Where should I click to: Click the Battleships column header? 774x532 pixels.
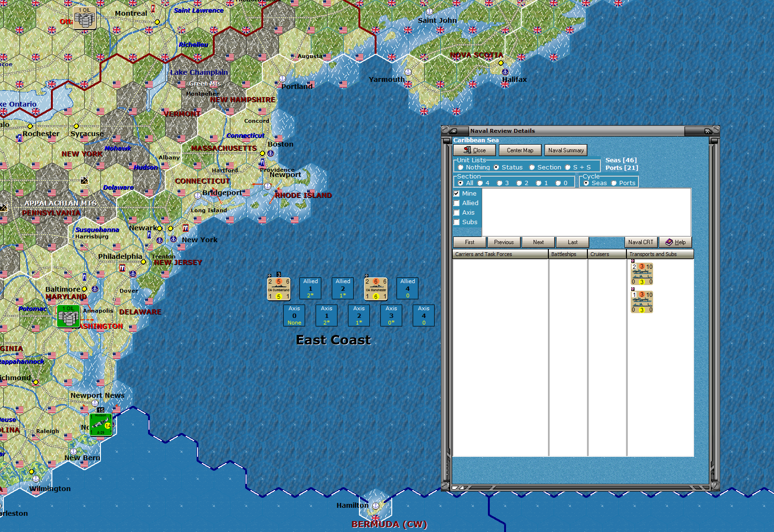pos(568,255)
